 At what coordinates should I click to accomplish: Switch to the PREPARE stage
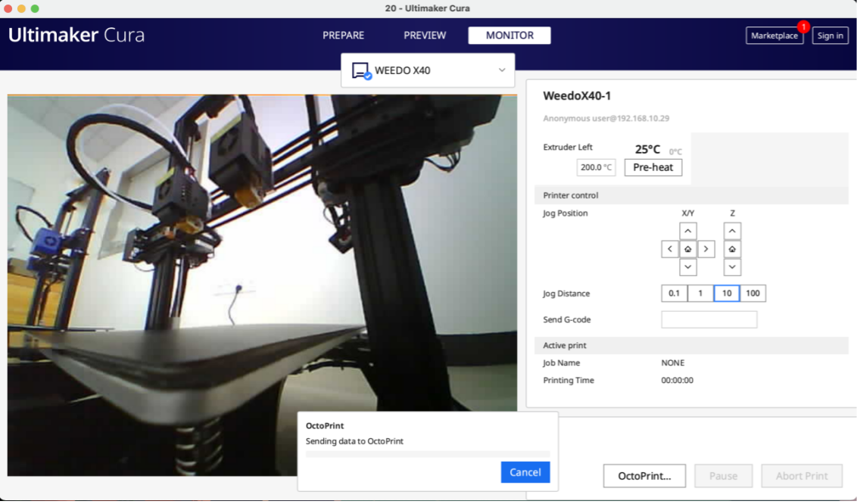343,36
